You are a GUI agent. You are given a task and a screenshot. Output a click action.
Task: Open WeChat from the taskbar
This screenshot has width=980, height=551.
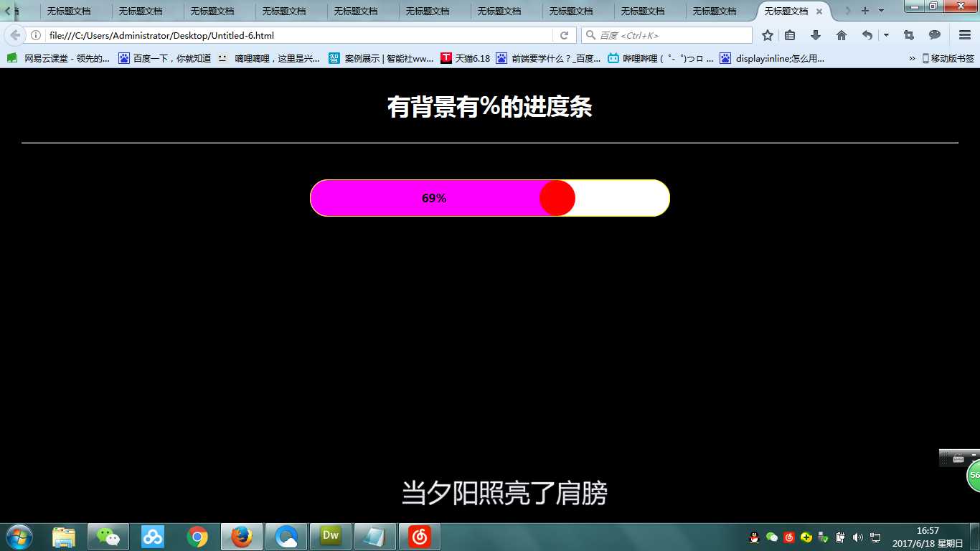(x=108, y=537)
